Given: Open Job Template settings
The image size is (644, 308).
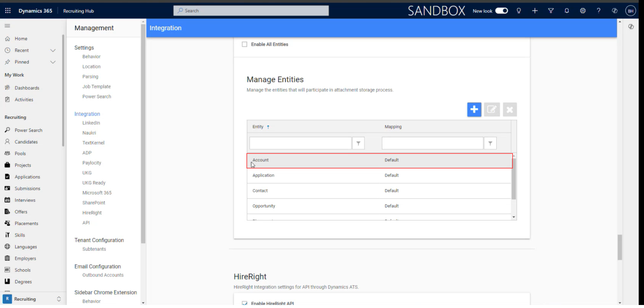Looking at the screenshot, I should pos(97,87).
